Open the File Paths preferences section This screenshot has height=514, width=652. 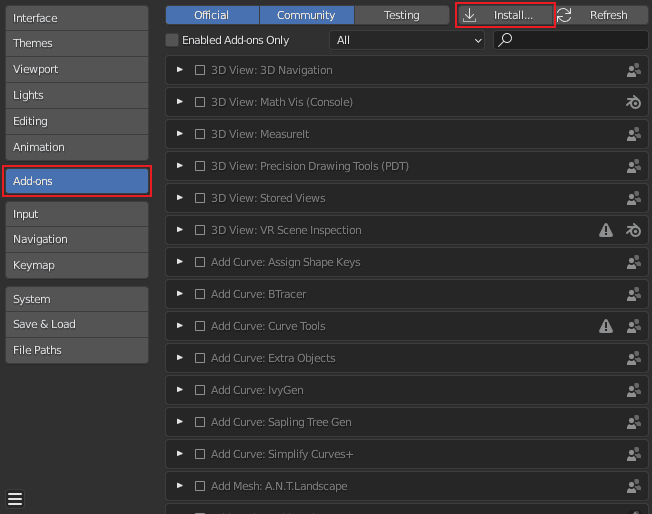point(77,350)
